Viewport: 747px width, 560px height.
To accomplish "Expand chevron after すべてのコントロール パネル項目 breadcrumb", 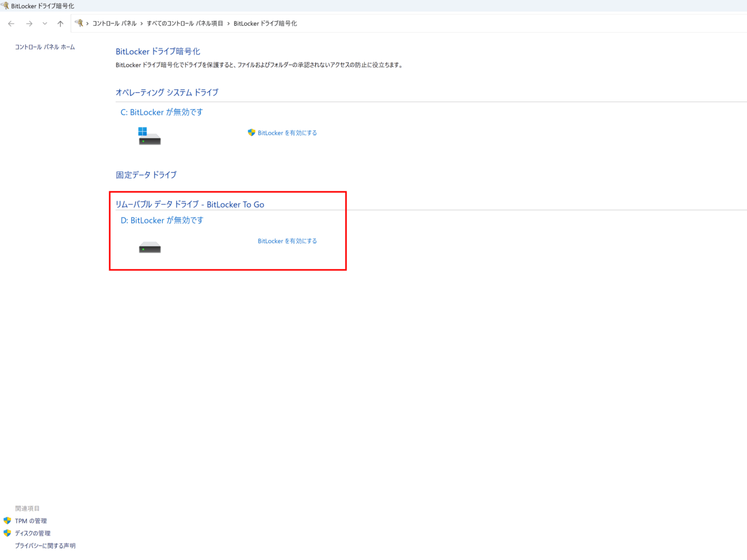I will (228, 24).
